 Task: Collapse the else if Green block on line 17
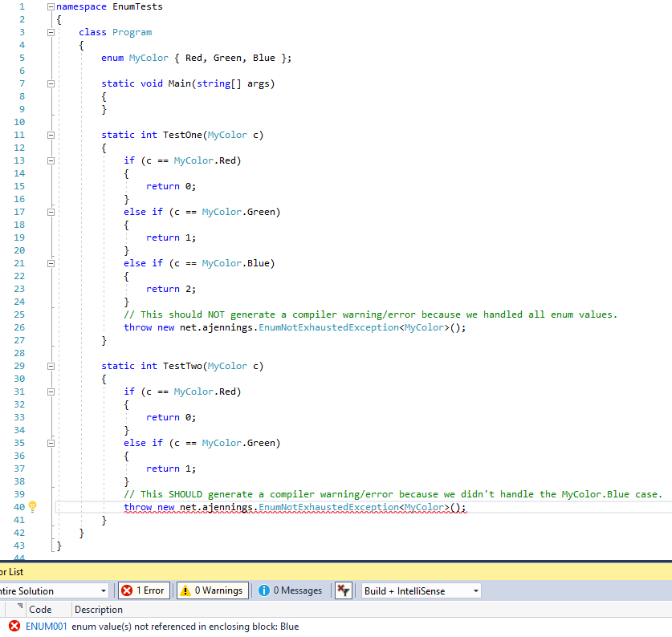click(x=51, y=212)
